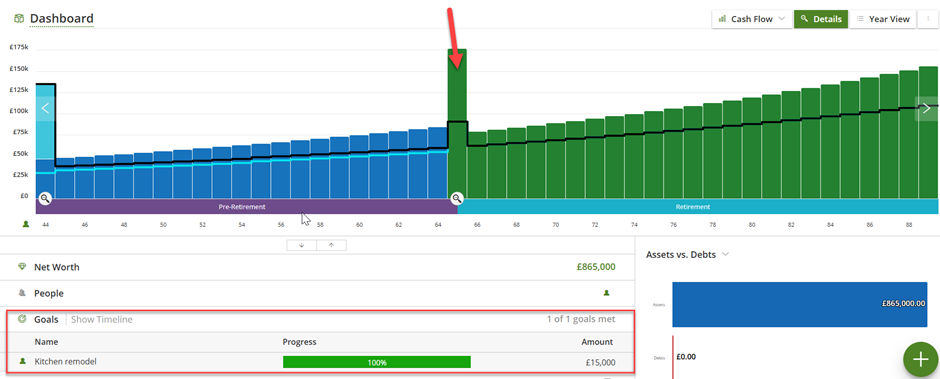Switch to Year View
The height and width of the screenshot is (379, 940).
(883, 19)
